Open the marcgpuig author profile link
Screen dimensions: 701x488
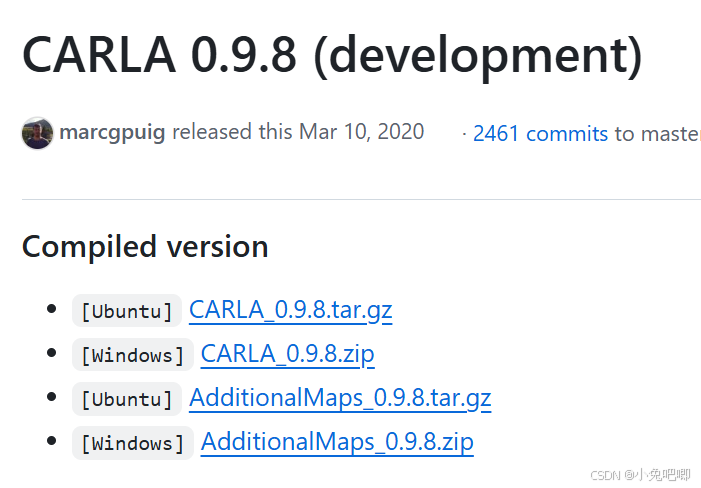[x=112, y=132]
